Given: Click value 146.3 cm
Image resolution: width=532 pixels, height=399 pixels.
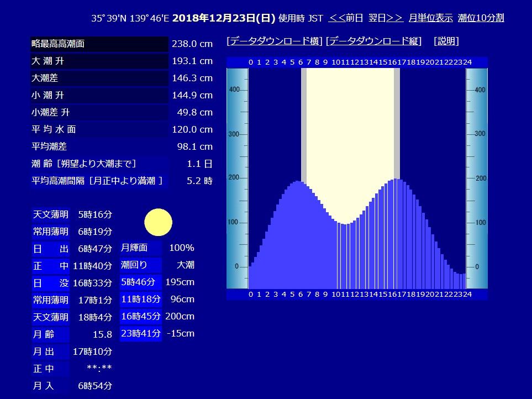Looking at the screenshot, I should pos(192,78).
